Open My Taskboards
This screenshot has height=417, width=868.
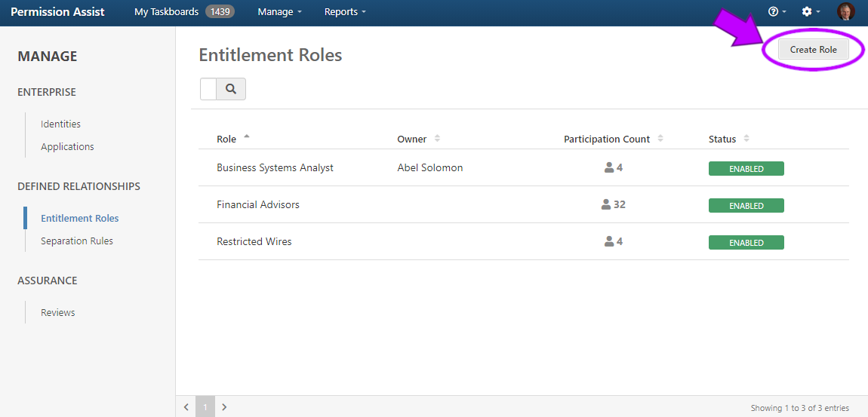[167, 12]
